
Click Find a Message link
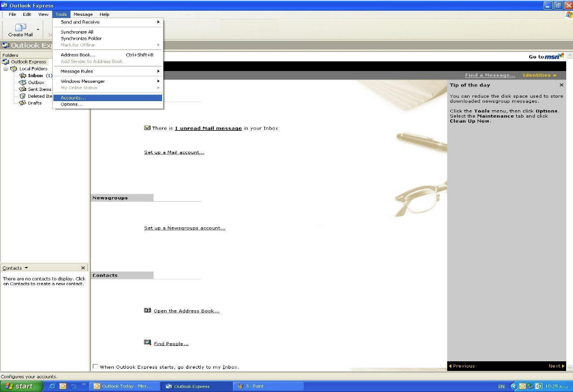coord(489,75)
